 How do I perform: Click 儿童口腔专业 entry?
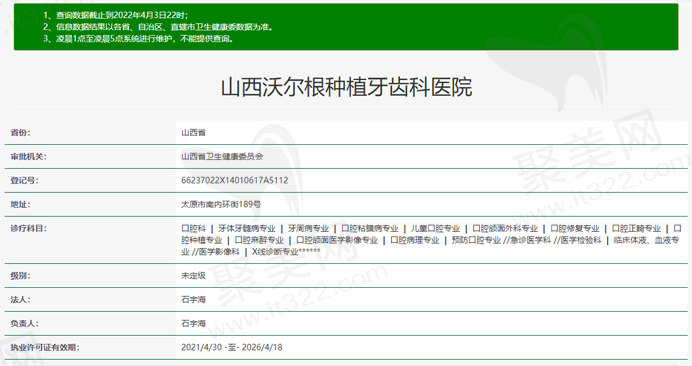435,228
